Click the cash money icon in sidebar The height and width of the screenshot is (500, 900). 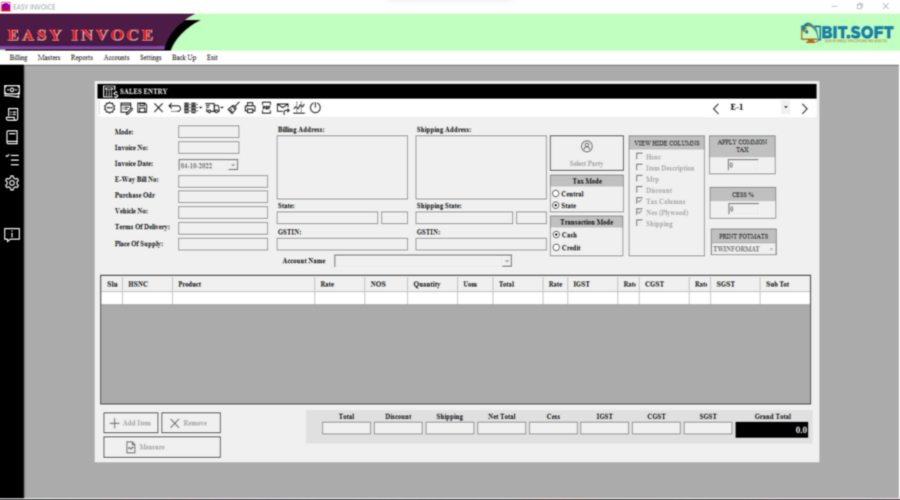[x=12, y=91]
